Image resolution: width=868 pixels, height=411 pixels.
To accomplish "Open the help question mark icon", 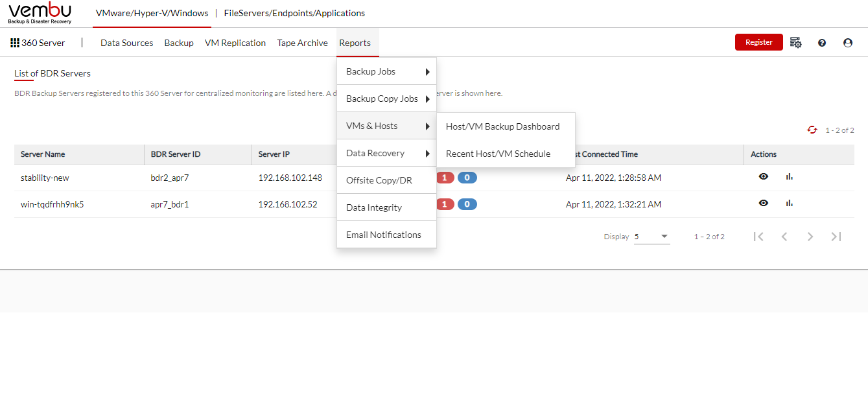I will click(822, 43).
